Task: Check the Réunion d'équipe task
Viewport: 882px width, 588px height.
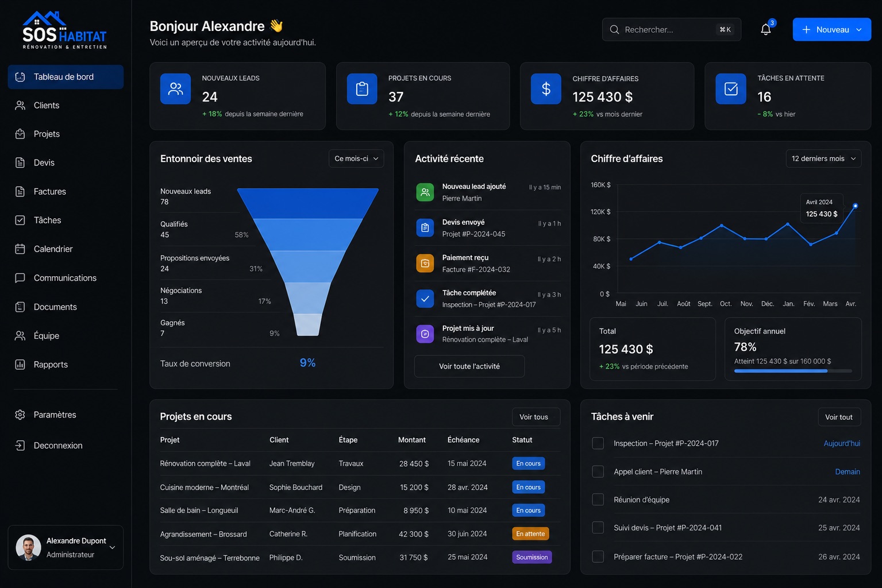Action: pyautogui.click(x=598, y=500)
